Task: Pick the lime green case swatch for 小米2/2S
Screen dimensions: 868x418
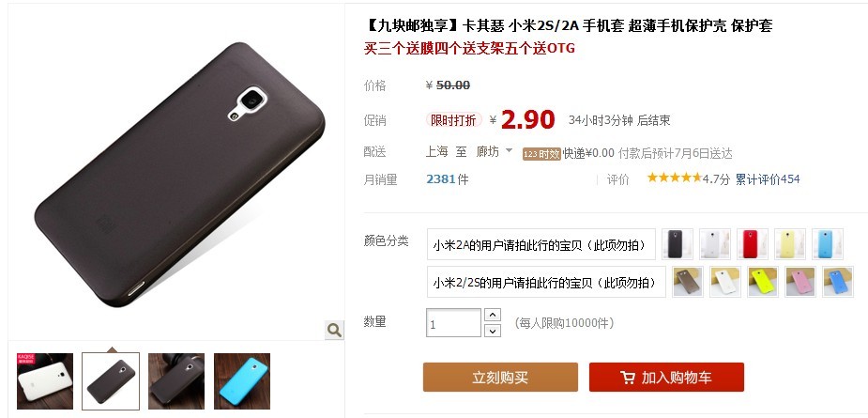Action: click(x=763, y=282)
